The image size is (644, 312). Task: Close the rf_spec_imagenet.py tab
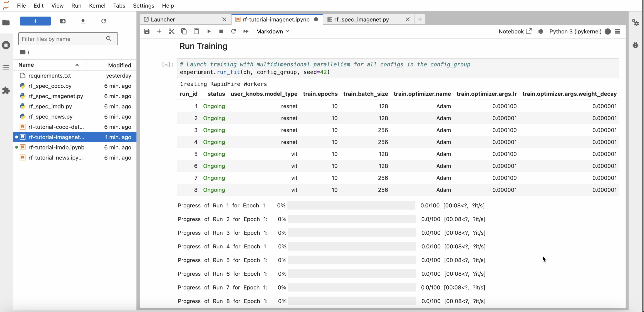tap(408, 19)
